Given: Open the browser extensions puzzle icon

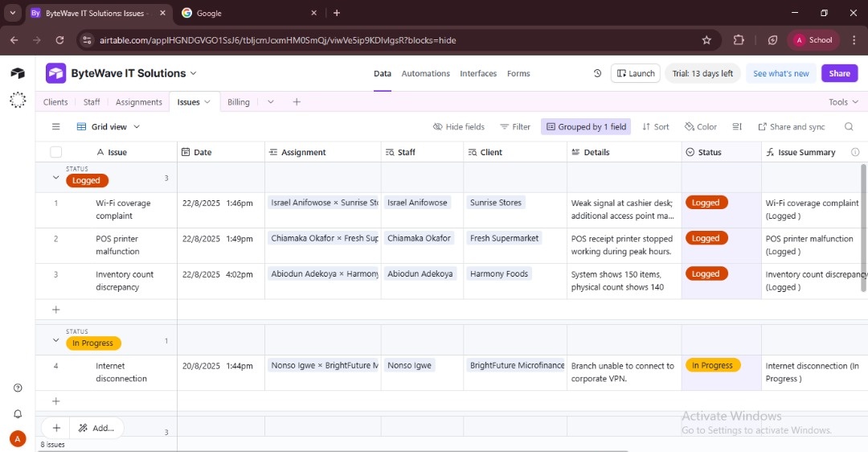Looking at the screenshot, I should (x=739, y=40).
